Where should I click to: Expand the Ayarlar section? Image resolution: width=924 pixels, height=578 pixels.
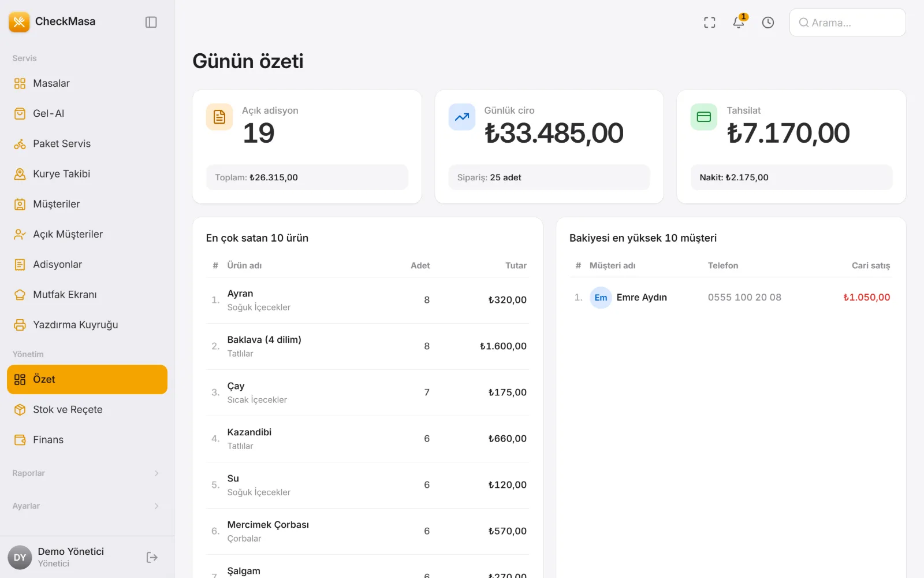click(87, 506)
